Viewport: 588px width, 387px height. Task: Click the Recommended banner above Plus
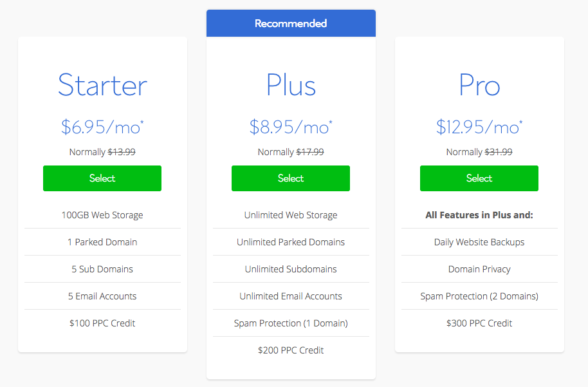coord(291,23)
